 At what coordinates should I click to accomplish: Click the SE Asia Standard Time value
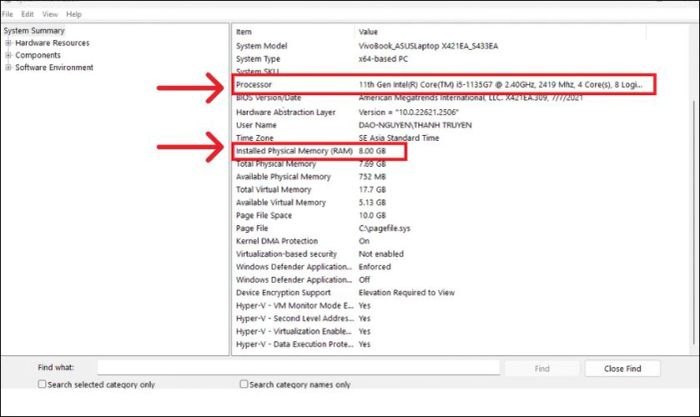(x=399, y=138)
